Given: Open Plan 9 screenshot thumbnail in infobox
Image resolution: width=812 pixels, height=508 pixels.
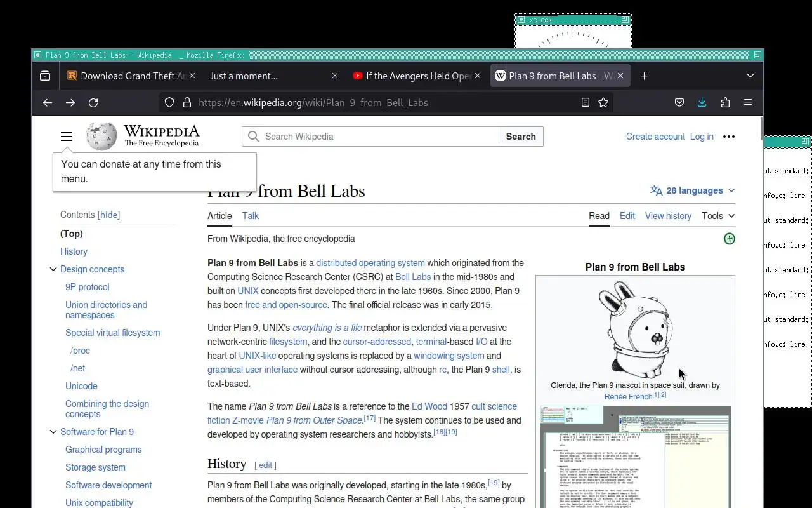Looking at the screenshot, I should [x=635, y=457].
